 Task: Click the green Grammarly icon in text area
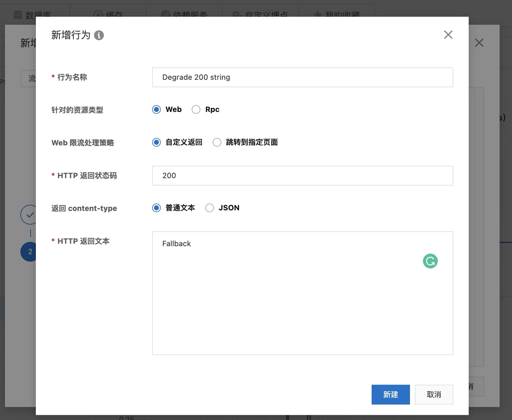click(x=430, y=261)
